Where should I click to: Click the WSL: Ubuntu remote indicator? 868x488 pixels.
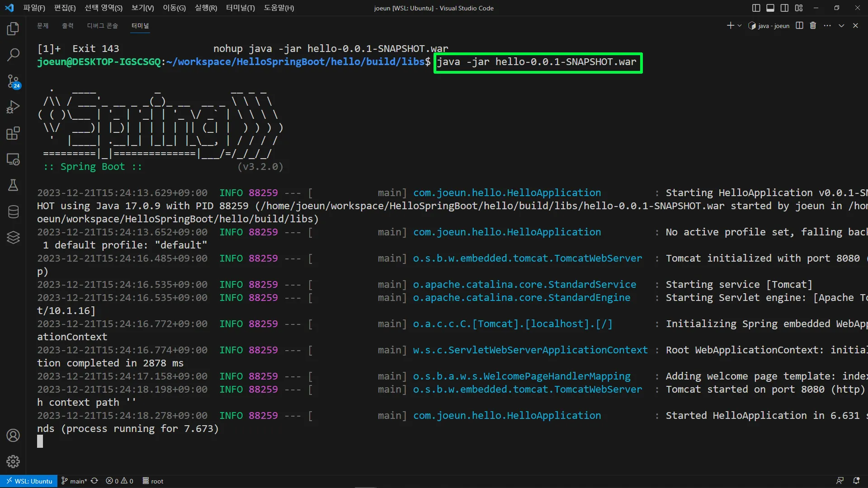coord(29,481)
